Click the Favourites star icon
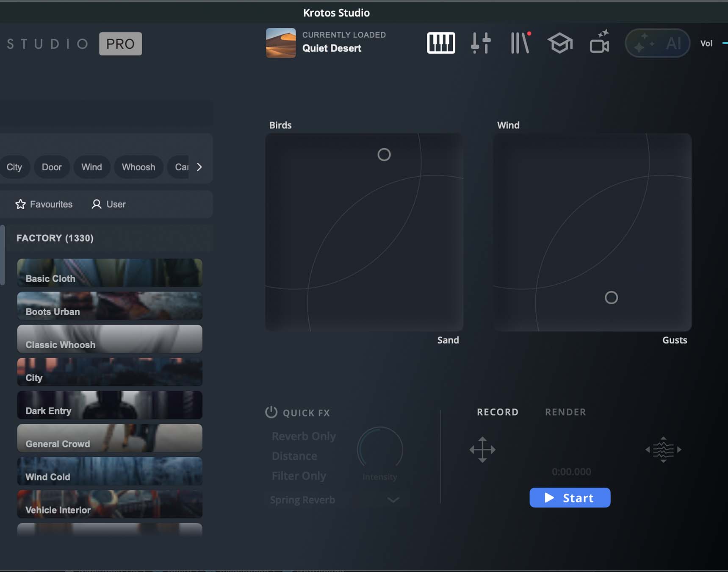Image resolution: width=728 pixels, height=572 pixels. [x=20, y=204]
